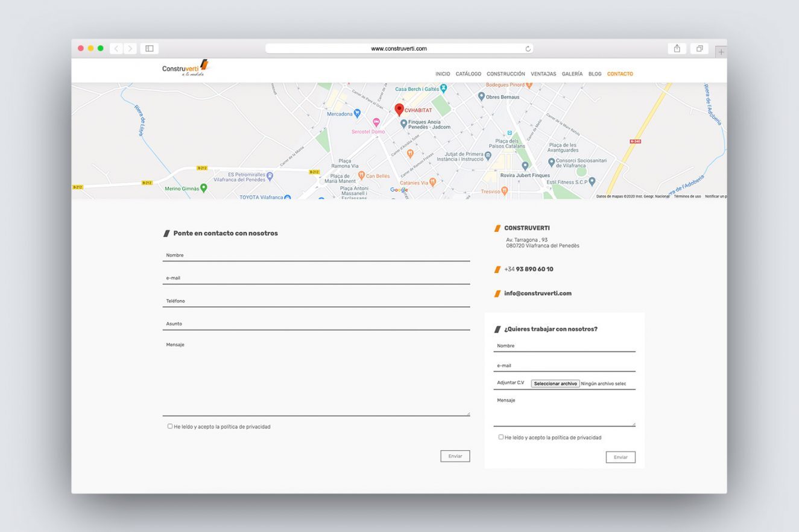Open the CATÁLOGO menu item
The width and height of the screenshot is (799, 532).
(468, 74)
